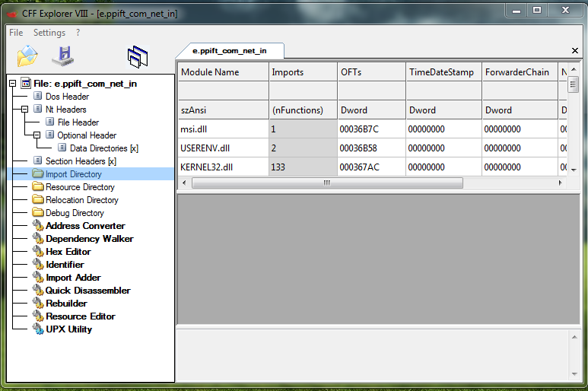
Task: Open the Hex Editor tool
Action: tap(68, 252)
